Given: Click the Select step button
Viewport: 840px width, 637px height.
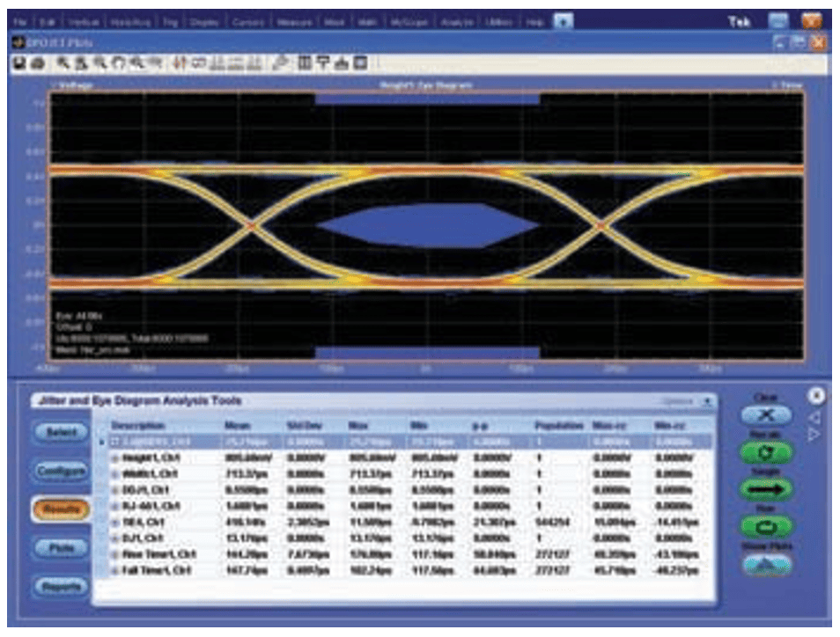Looking at the screenshot, I should (x=61, y=432).
